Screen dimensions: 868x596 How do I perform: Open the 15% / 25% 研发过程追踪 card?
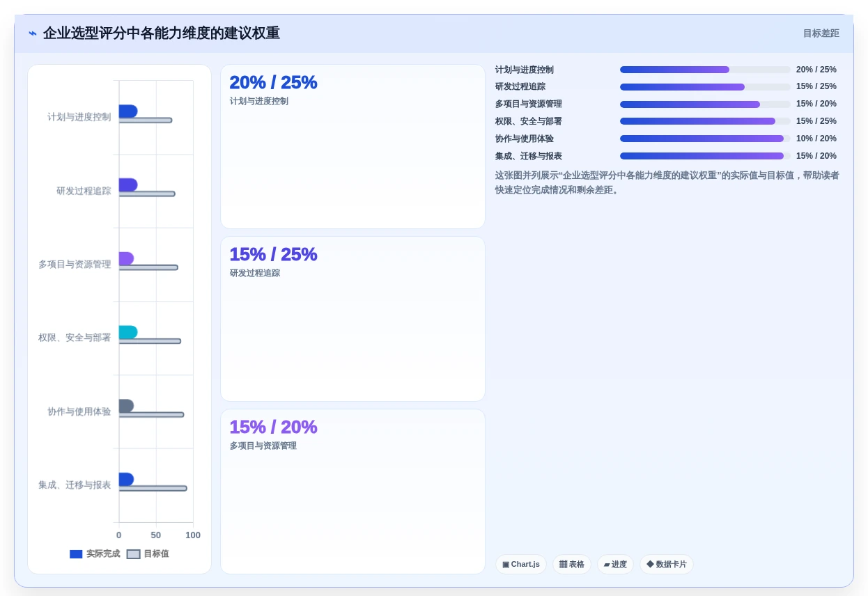click(352, 319)
